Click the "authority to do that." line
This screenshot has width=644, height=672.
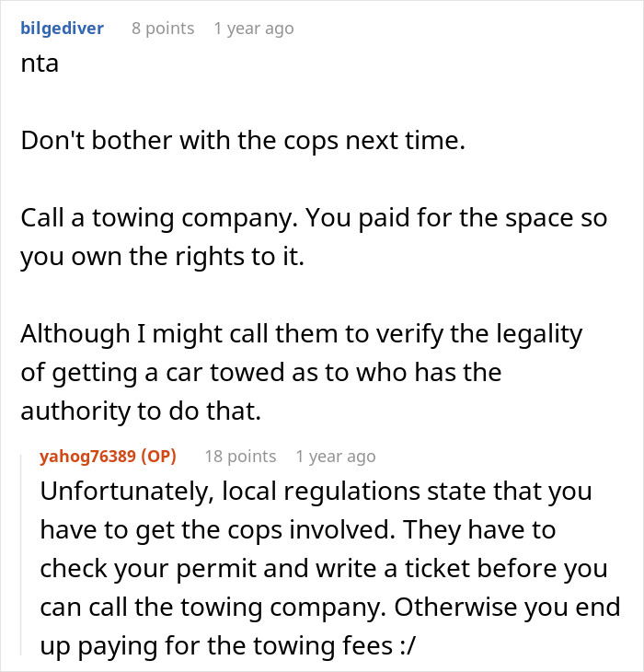click(141, 412)
